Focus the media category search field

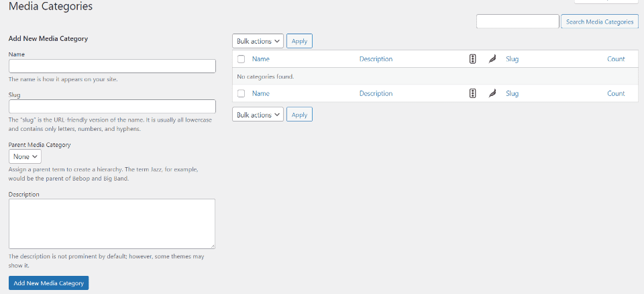click(x=517, y=21)
